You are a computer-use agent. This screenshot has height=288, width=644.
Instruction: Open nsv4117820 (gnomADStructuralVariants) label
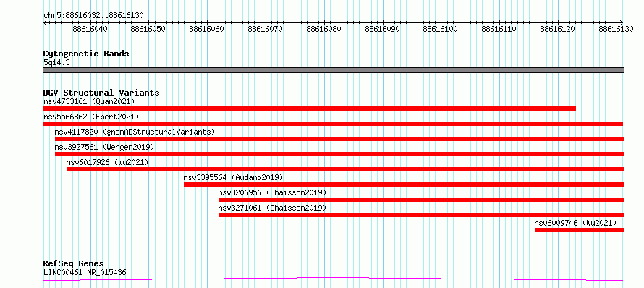[135, 132]
